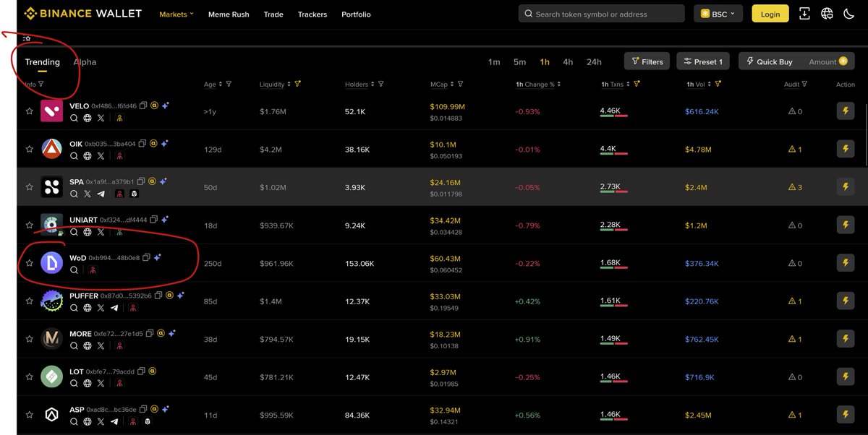
Task: Open the Preset 1 settings
Action: (703, 61)
